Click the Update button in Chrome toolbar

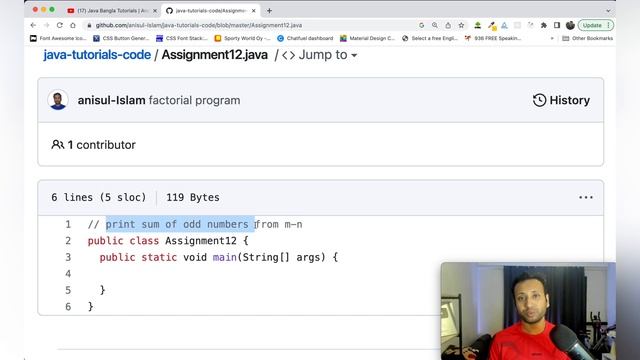coord(596,25)
